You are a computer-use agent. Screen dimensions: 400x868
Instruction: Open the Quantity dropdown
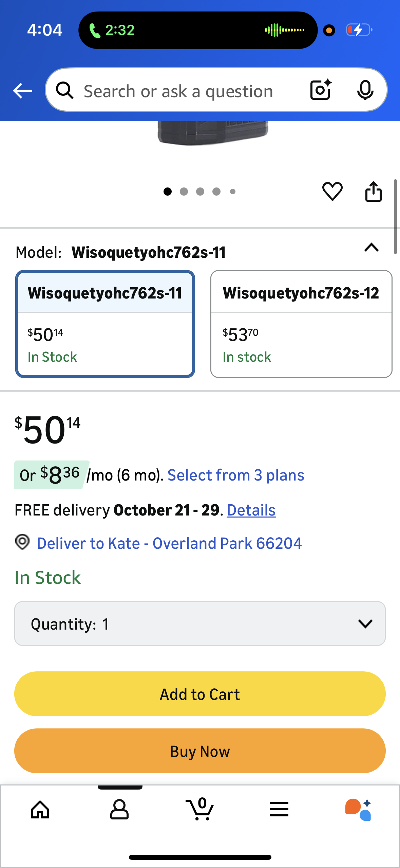pos(200,623)
